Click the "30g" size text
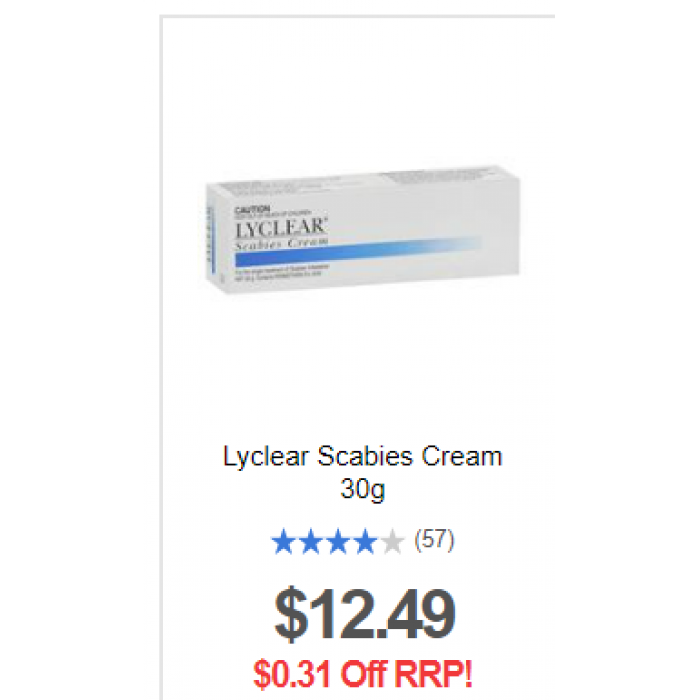Screen dimensions: 700x700 coord(362,490)
